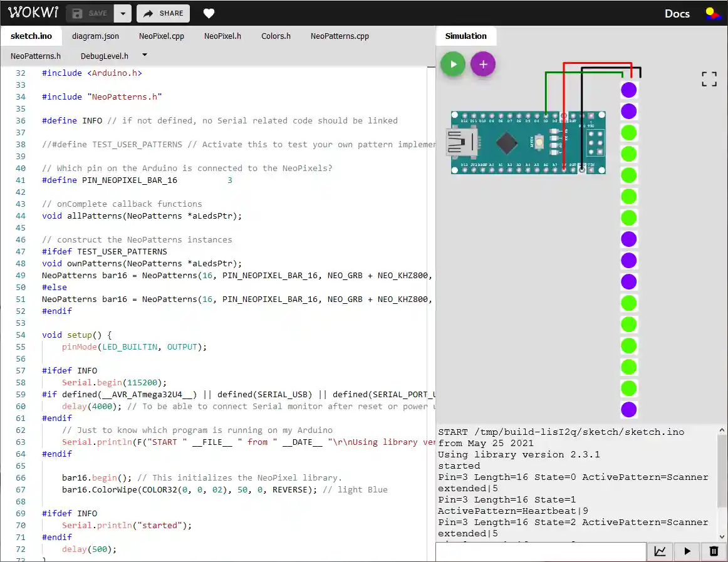Switch to the diagram.json tab

click(95, 36)
